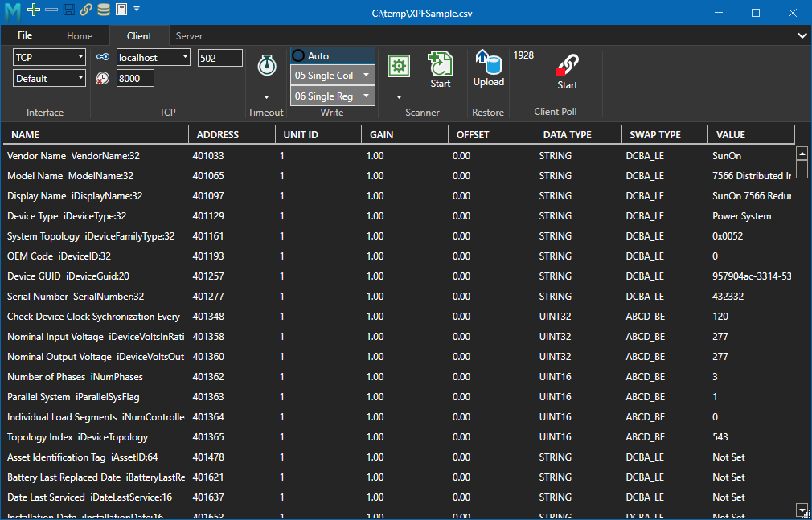Image resolution: width=812 pixels, height=520 pixels.
Task: Click the address cell 401358
Action: coord(208,337)
